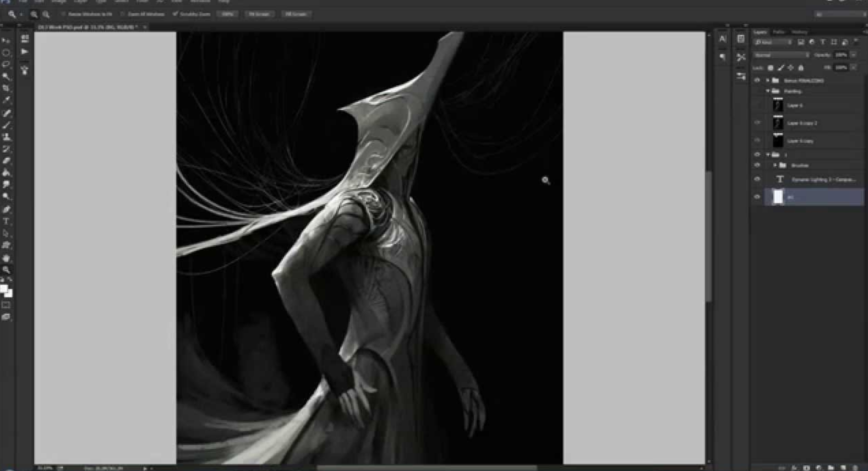
Task: Click the foreground color swatch
Action: coord(4,289)
